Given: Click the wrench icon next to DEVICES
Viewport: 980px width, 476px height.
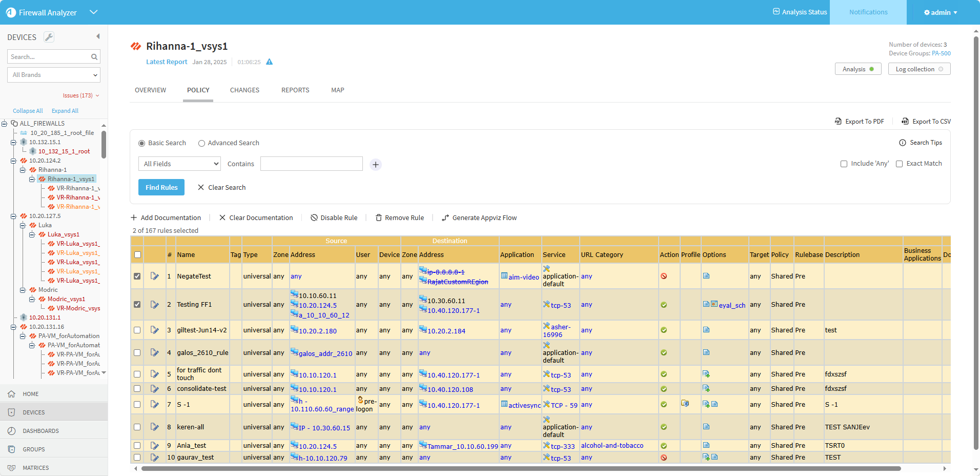Looking at the screenshot, I should [49, 37].
